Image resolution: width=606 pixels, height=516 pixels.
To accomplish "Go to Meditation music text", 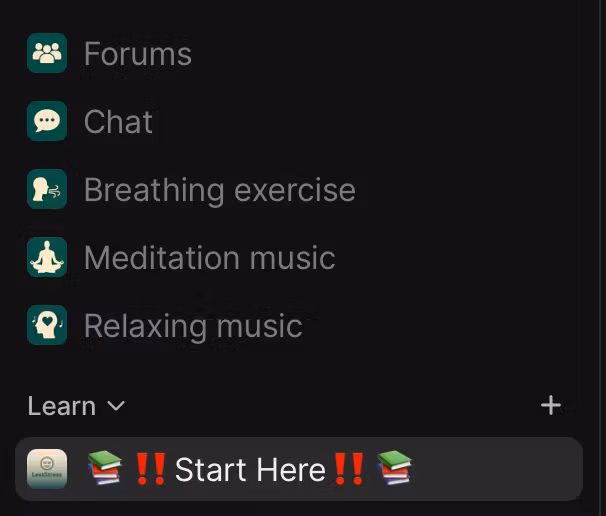I will click(210, 258).
